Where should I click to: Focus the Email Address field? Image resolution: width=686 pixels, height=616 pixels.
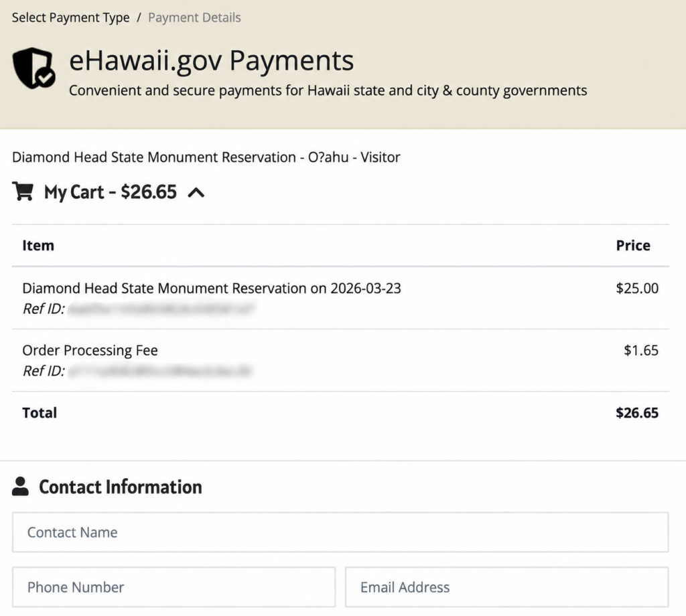506,587
